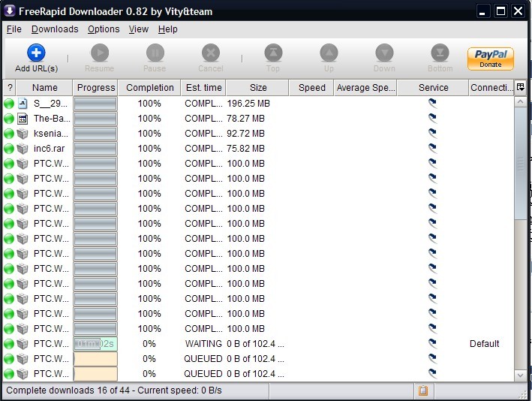532x401 pixels.
Task: Click the 196.25 MB size cell
Action: [x=248, y=104]
